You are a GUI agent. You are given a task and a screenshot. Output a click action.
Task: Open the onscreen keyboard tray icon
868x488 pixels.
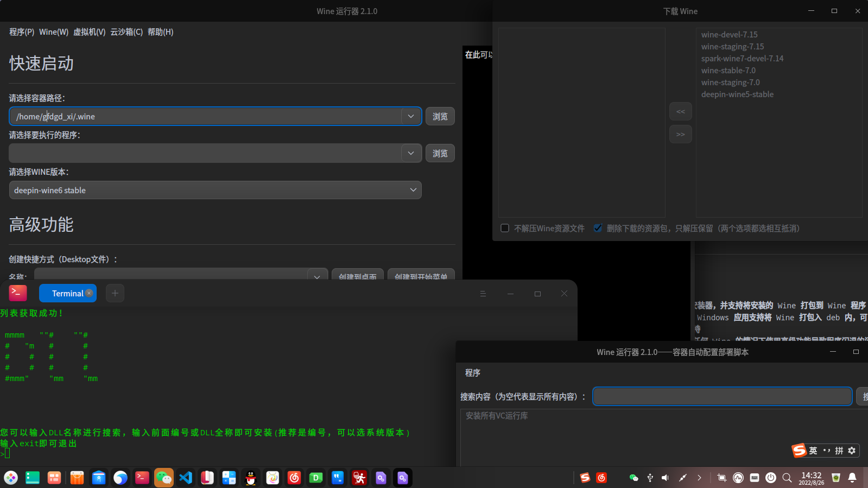tap(755, 478)
